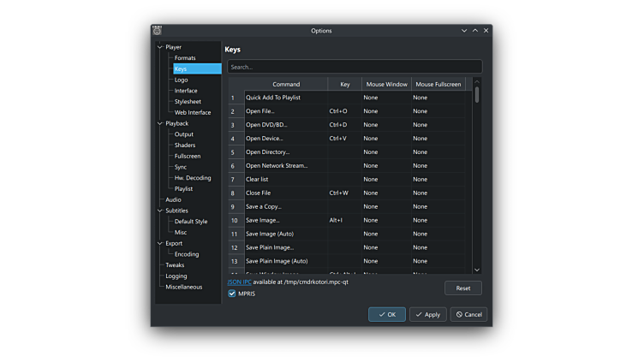Go to the Hw. Decoding page

(192, 178)
